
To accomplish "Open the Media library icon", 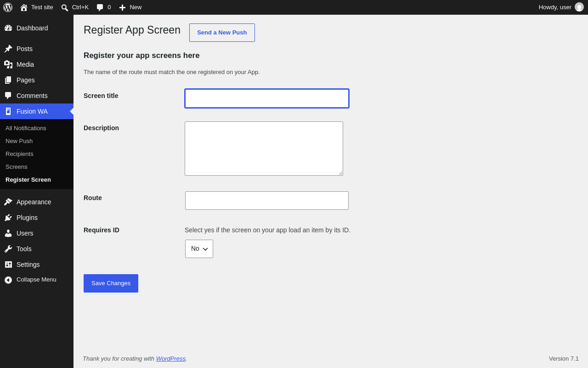I will pos(8,64).
